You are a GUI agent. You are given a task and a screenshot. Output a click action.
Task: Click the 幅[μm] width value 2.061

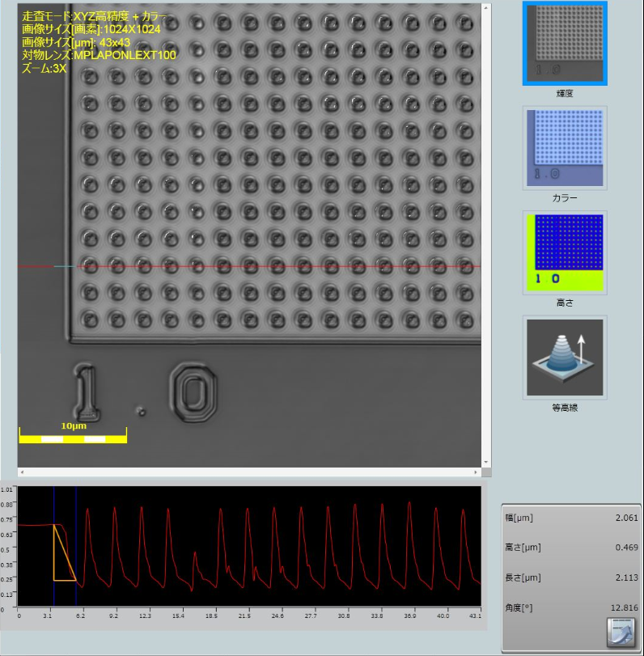626,518
